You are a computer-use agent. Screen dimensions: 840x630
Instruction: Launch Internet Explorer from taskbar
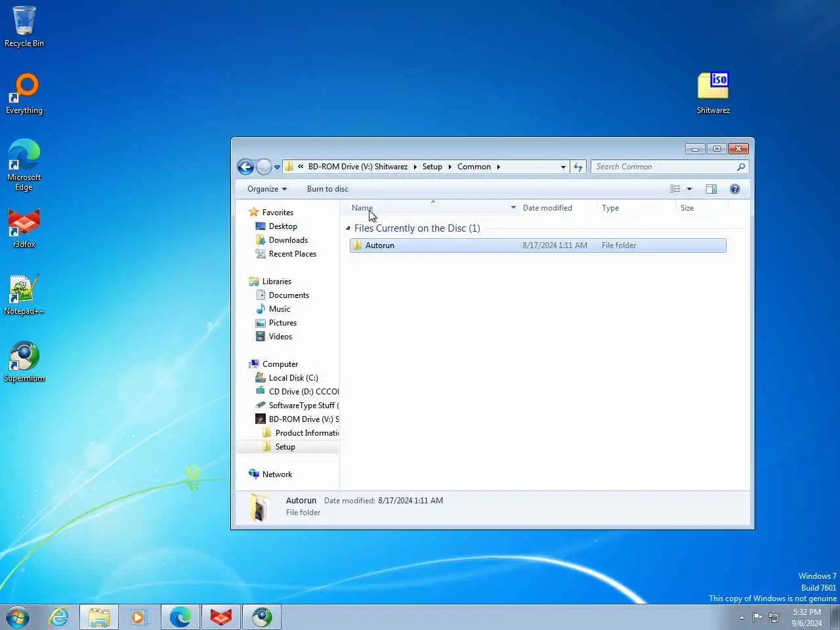[59, 617]
